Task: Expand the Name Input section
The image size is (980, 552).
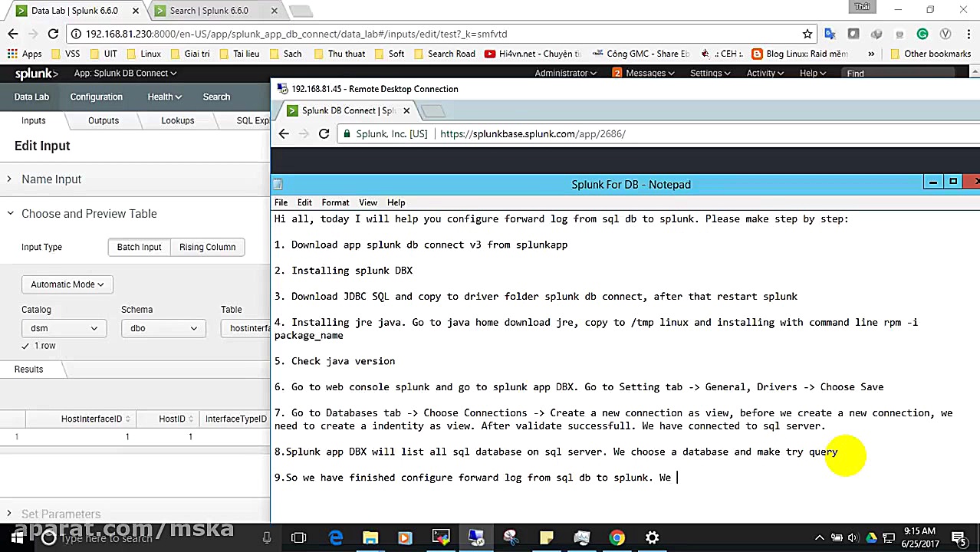Action: (51, 179)
